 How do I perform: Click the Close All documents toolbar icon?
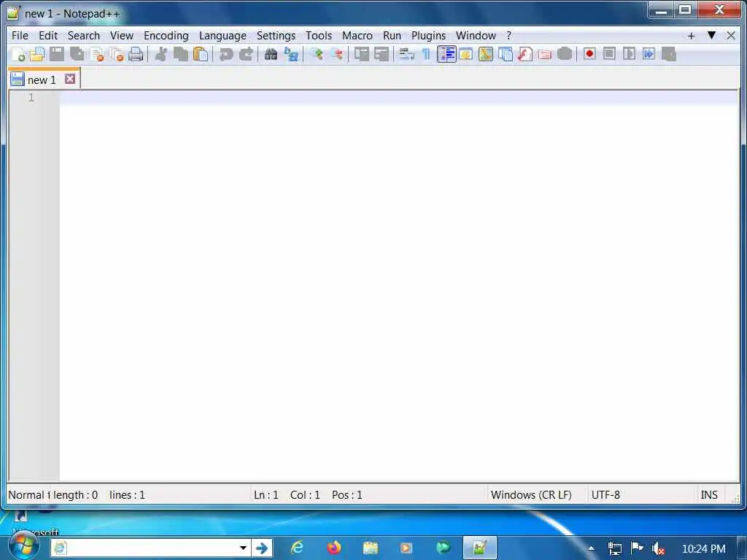pyautogui.click(x=116, y=54)
